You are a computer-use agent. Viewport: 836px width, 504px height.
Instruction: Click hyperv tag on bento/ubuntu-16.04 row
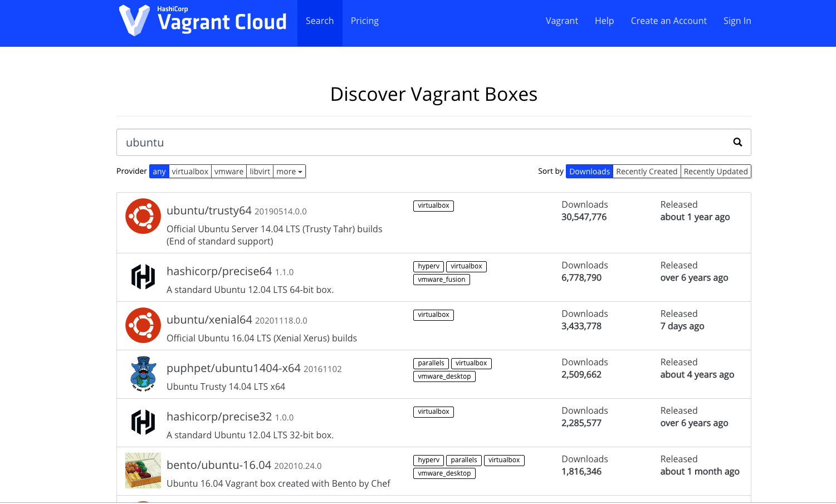click(x=428, y=461)
